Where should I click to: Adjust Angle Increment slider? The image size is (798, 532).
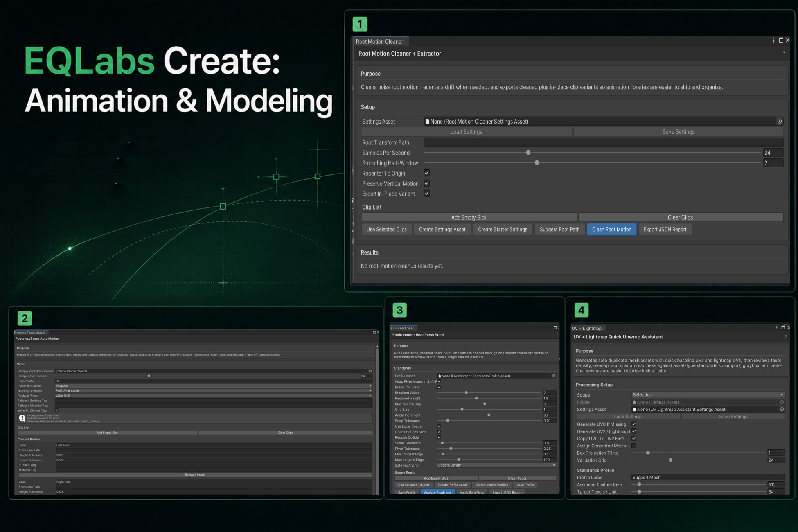click(x=489, y=415)
